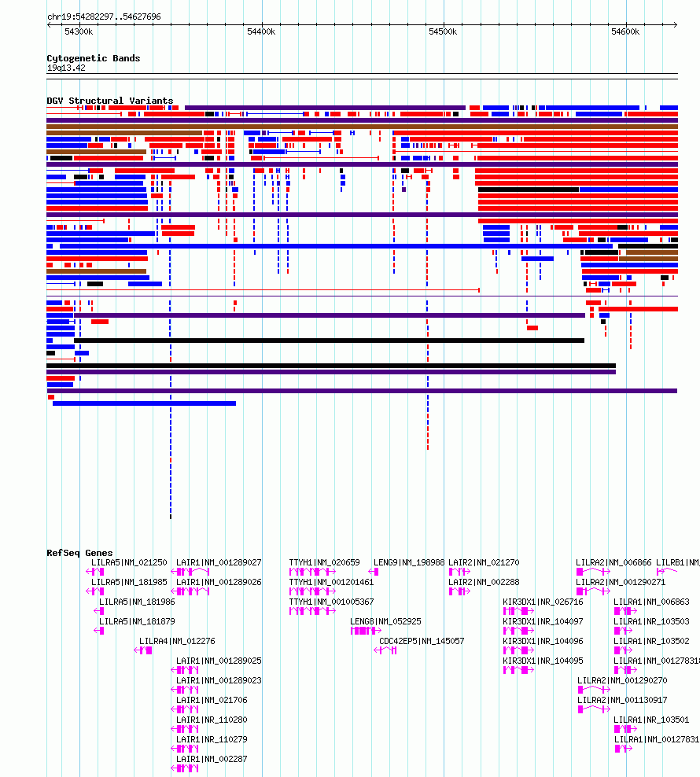700x777 pixels.
Task: Click the lowest blue structural variant bar
Action: point(144,403)
